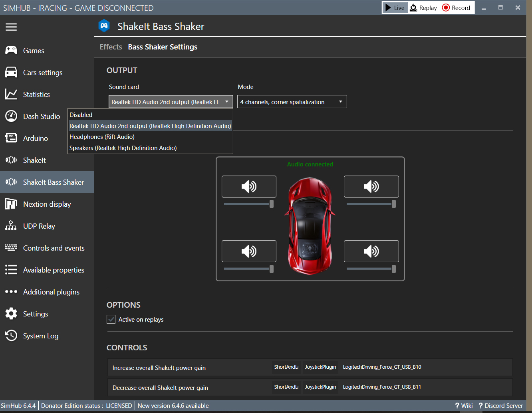This screenshot has height=413, width=532.
Task: Adjust the front-left speaker volume slider
Action: [x=249, y=204]
